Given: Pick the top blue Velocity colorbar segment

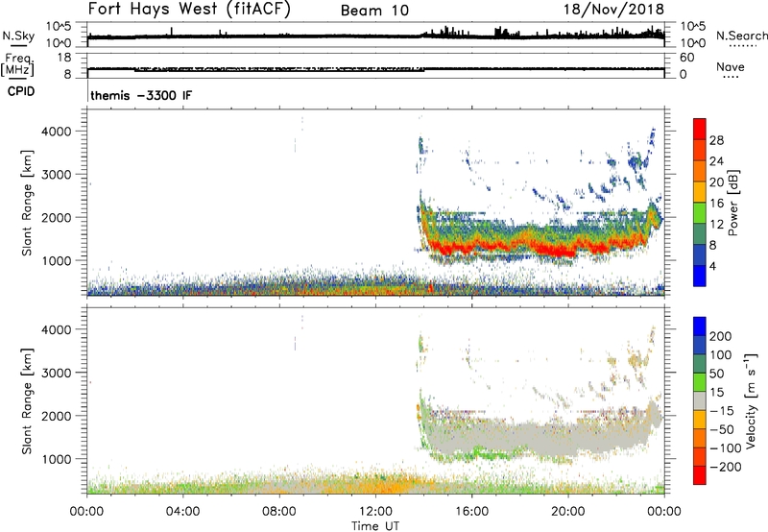Looking at the screenshot, I should click(x=700, y=326).
